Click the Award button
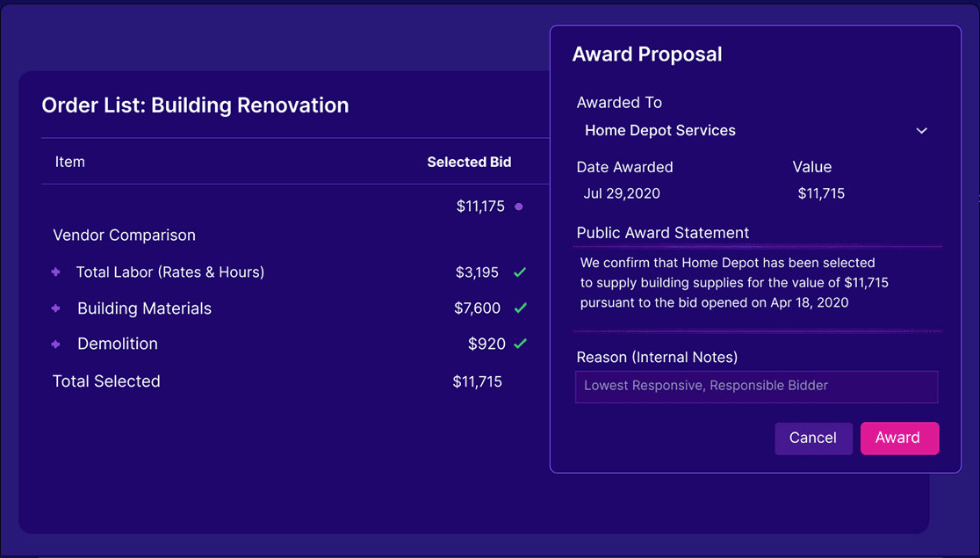980x558 pixels. [x=899, y=438]
